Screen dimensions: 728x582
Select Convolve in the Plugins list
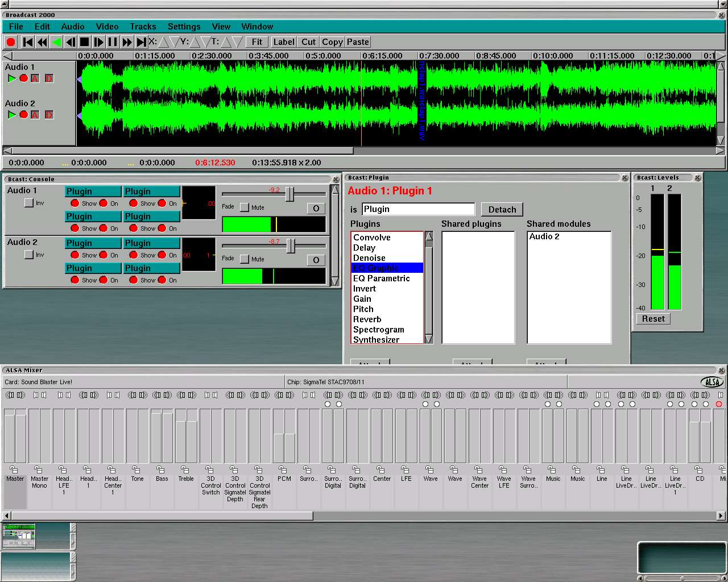pos(387,238)
